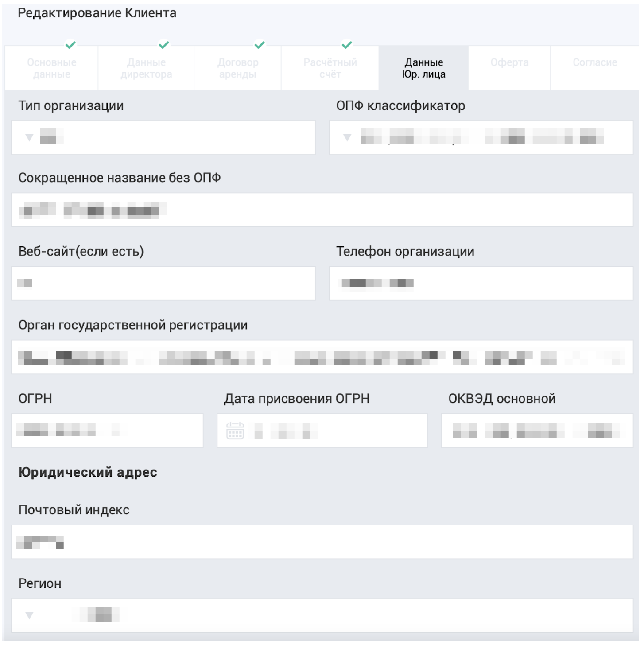The width and height of the screenshot is (644, 649).
Task: Open the Тип организации dropdown arrow
Action: (x=29, y=137)
